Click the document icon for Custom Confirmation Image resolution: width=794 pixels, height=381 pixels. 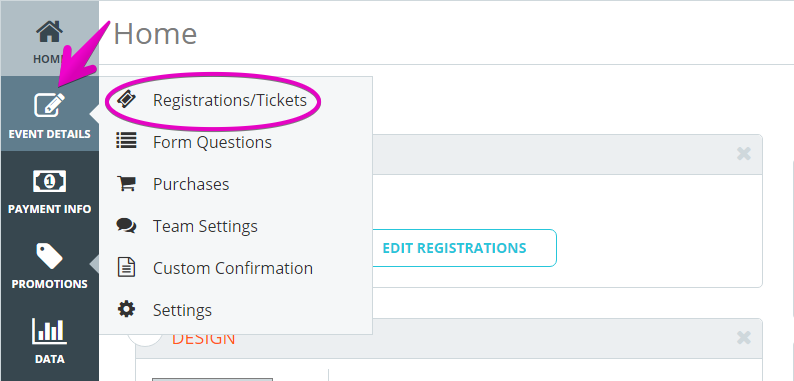126,267
